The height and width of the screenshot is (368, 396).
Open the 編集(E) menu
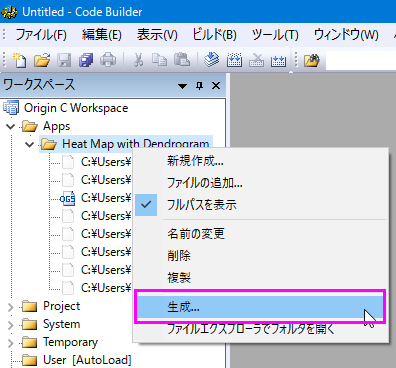tap(102, 35)
